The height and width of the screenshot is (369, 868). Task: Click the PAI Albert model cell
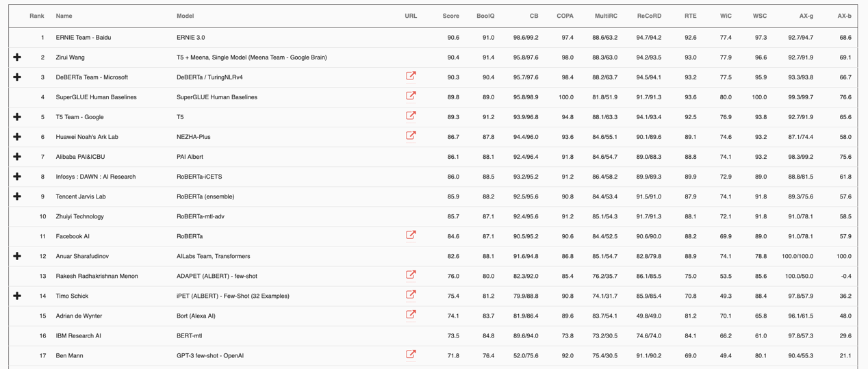(190, 157)
